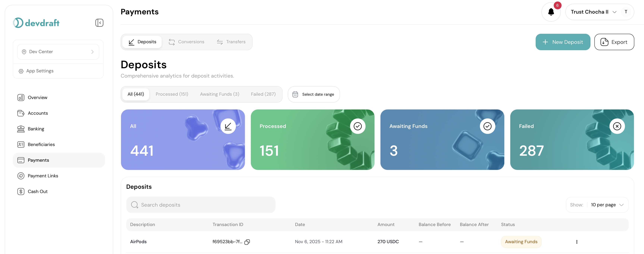
Task: Select the Overview sidebar icon
Action: point(21,98)
